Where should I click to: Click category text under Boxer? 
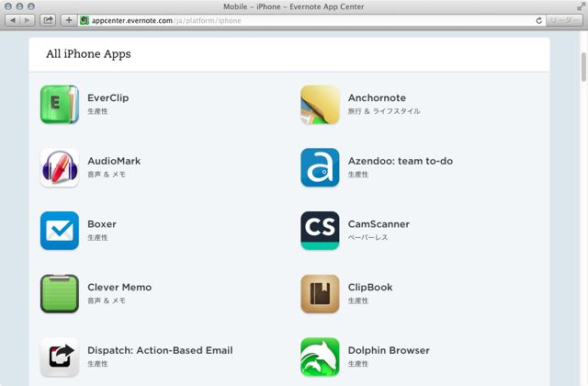click(x=97, y=237)
